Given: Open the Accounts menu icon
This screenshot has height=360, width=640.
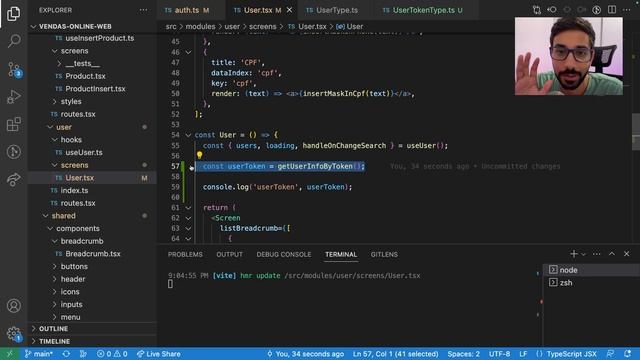Looking at the screenshot, I should (13, 306).
